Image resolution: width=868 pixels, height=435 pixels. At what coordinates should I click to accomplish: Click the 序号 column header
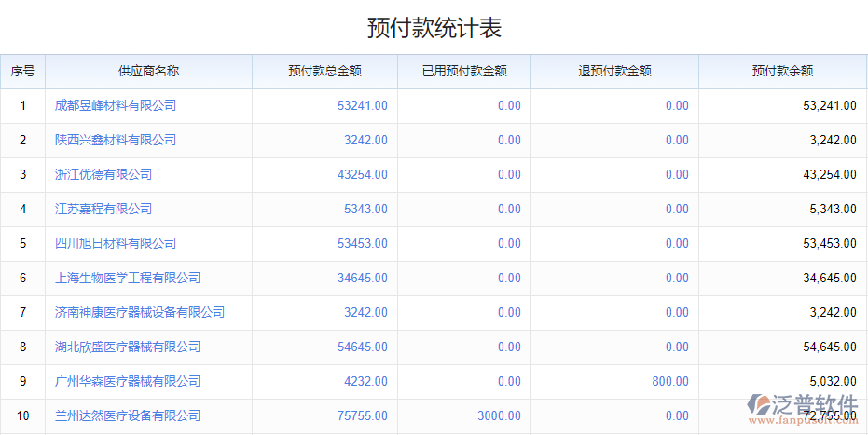[x=22, y=71]
